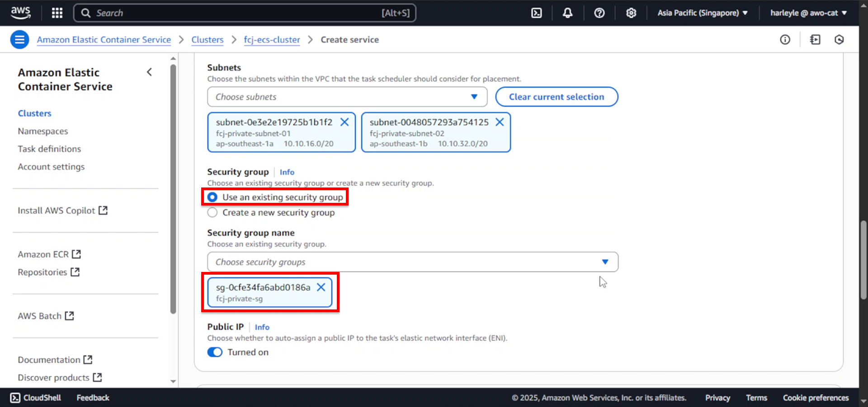Click the external link icon next to Install AWS Copilot
Image resolution: width=868 pixels, height=407 pixels.
tap(103, 210)
